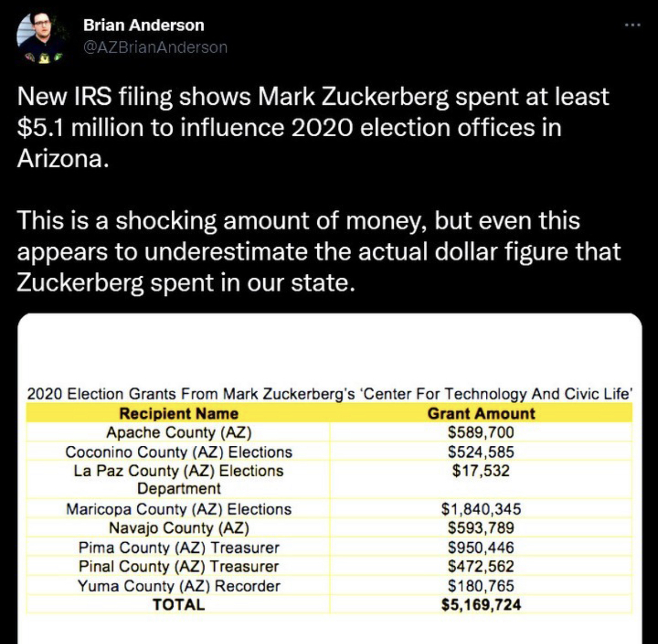Click the Pima County (AZ) Treasurer cell
The height and width of the screenshot is (644, 658).
pos(179,548)
